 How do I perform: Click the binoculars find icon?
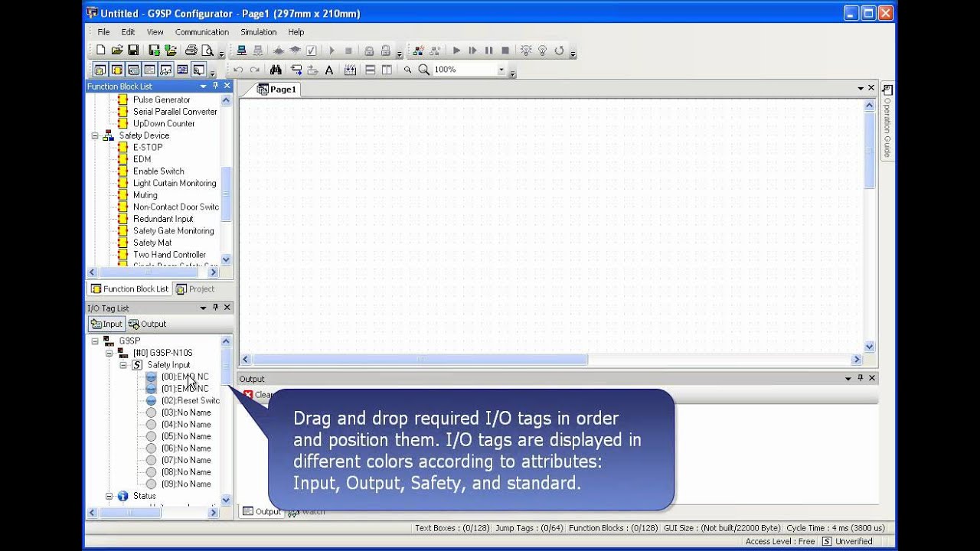pyautogui.click(x=276, y=70)
